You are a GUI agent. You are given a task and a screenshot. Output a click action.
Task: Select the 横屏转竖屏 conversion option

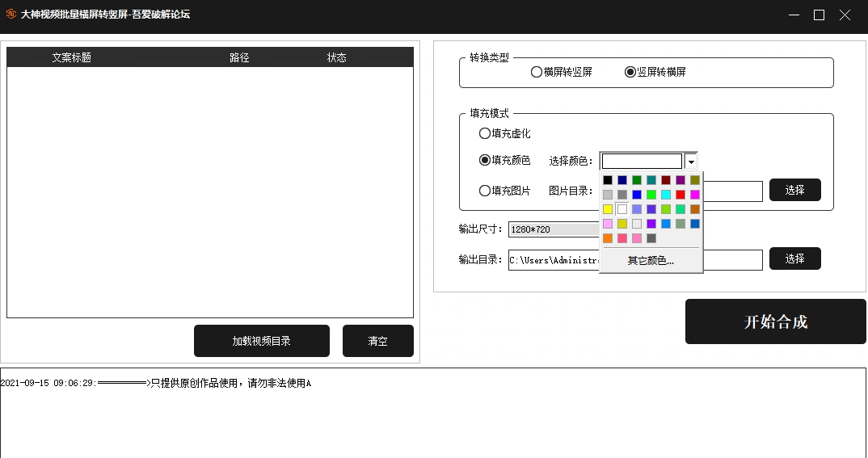562,72
